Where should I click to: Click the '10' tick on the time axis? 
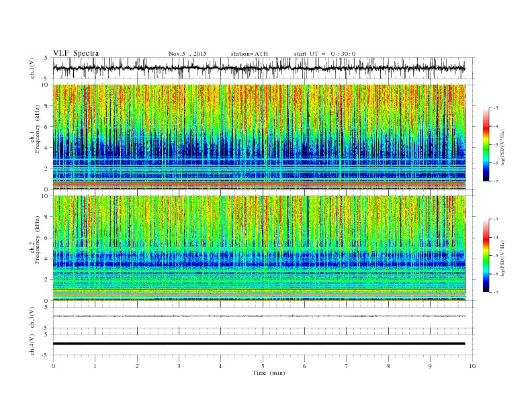click(x=472, y=366)
